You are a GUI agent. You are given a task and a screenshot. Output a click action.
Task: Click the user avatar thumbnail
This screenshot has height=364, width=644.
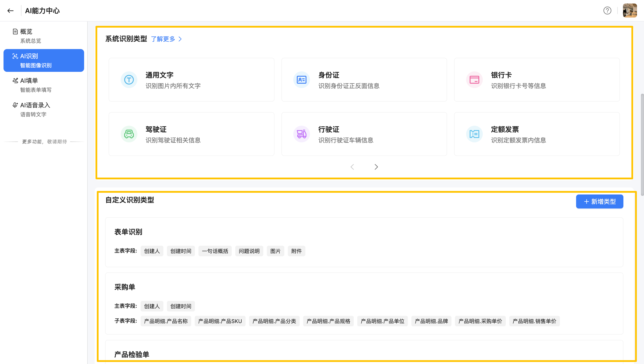630,11
